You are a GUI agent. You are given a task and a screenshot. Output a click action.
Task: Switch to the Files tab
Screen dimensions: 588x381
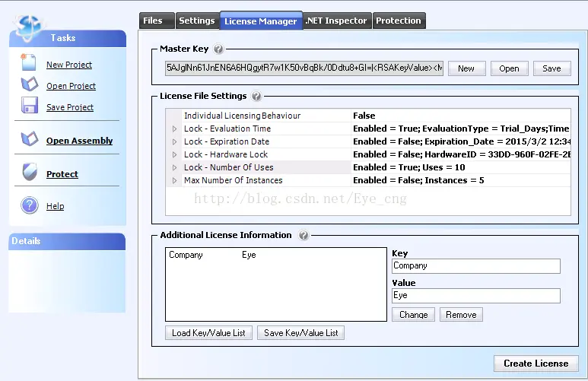[157, 21]
